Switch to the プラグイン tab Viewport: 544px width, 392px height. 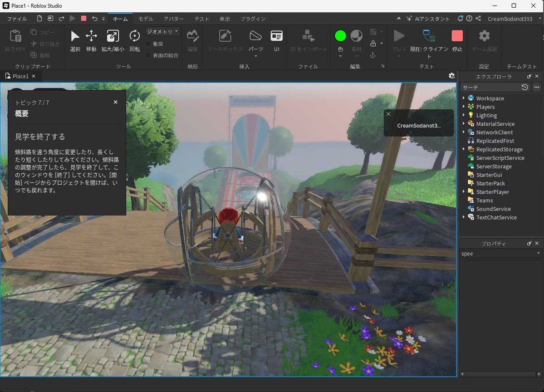tap(253, 19)
